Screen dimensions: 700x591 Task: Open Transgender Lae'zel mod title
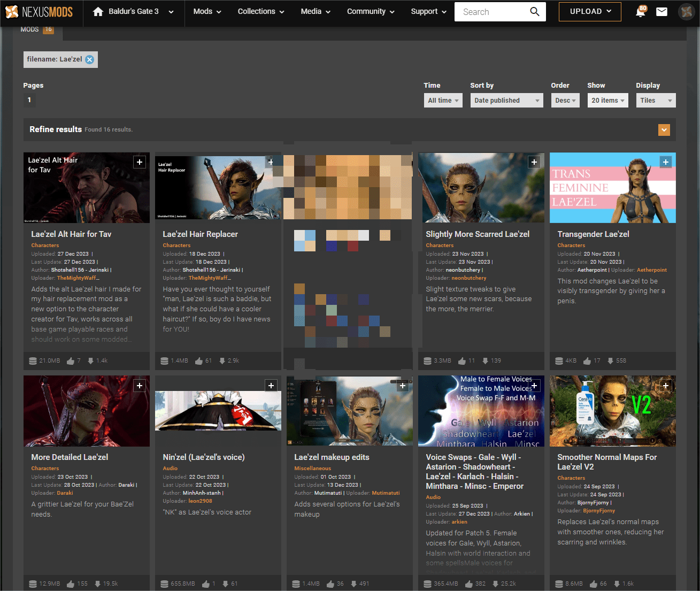pyautogui.click(x=593, y=234)
